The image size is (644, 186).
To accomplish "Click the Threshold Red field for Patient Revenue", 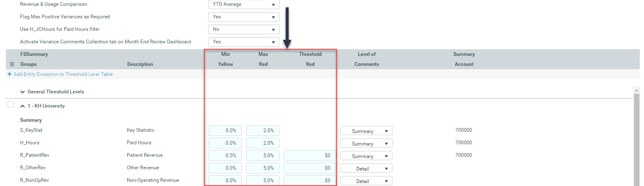I will click(309, 156).
